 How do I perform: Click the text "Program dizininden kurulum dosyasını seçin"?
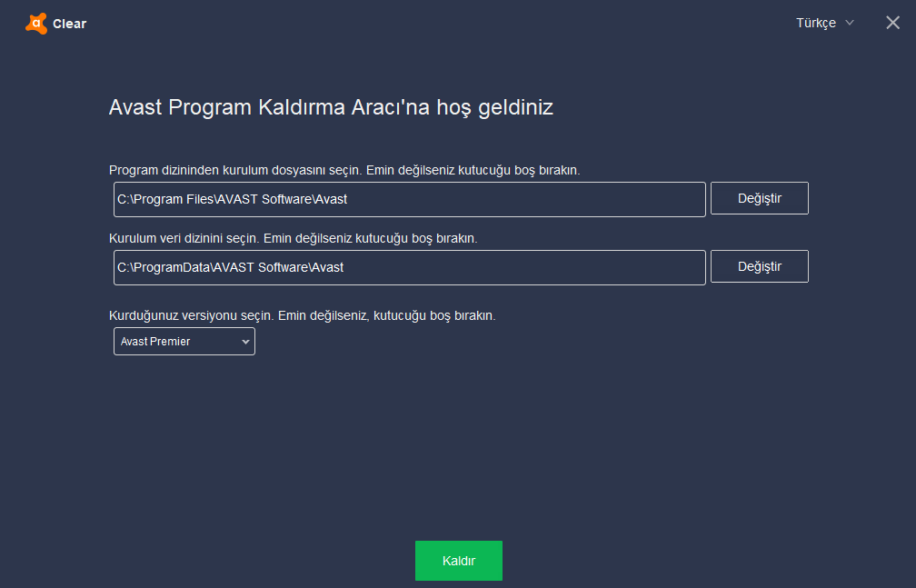(235, 170)
